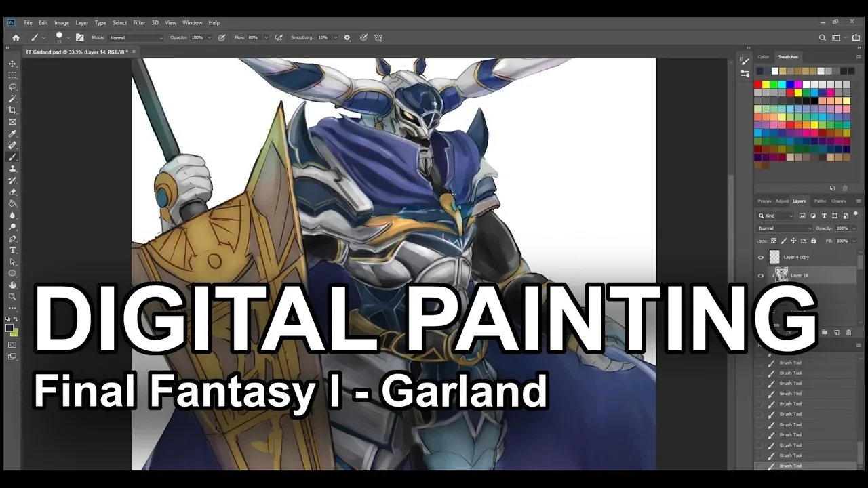
Task: Select the Ellipse shape tool
Action: point(12,273)
